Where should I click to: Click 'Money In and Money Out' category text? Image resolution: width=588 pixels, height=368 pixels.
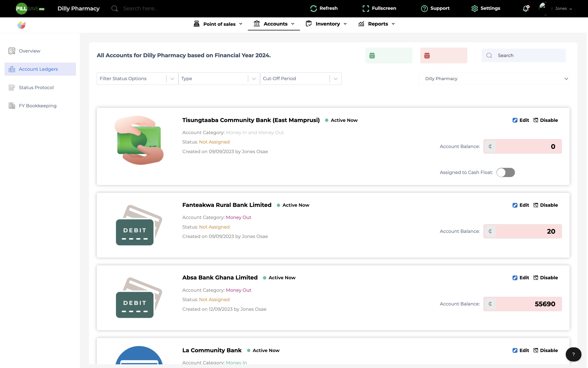click(255, 133)
